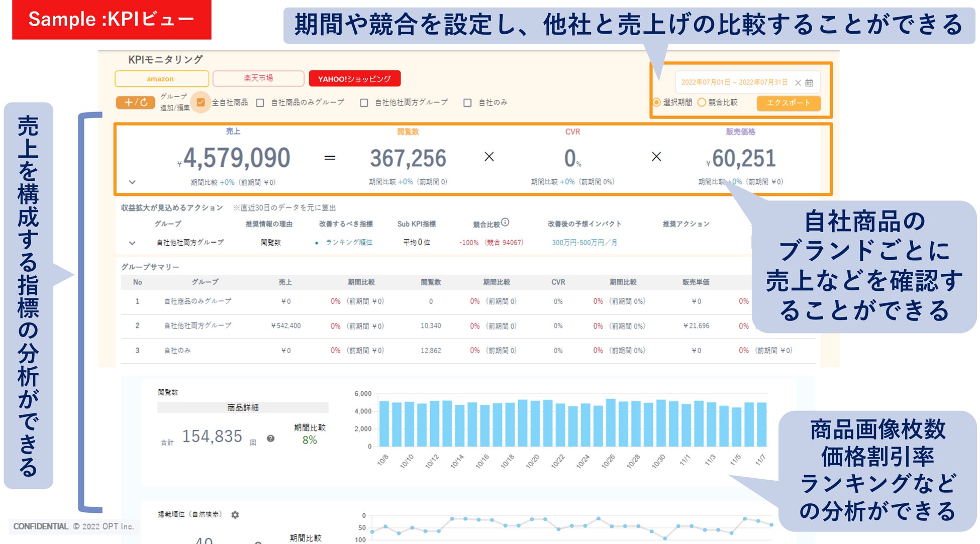The height and width of the screenshot is (544, 980).
Task: Click the add/refresh group button
Action: (x=135, y=102)
